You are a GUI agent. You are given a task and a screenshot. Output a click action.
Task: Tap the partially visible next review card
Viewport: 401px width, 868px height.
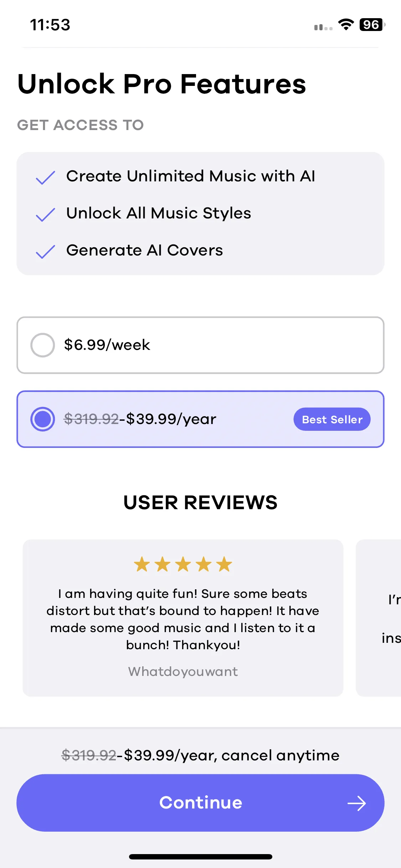379,618
